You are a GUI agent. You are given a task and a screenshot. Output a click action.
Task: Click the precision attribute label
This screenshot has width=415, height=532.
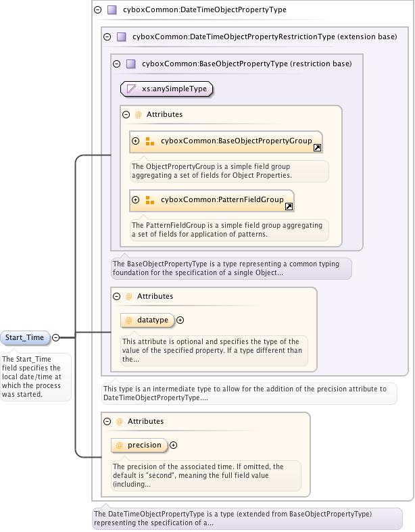pyautogui.click(x=144, y=445)
